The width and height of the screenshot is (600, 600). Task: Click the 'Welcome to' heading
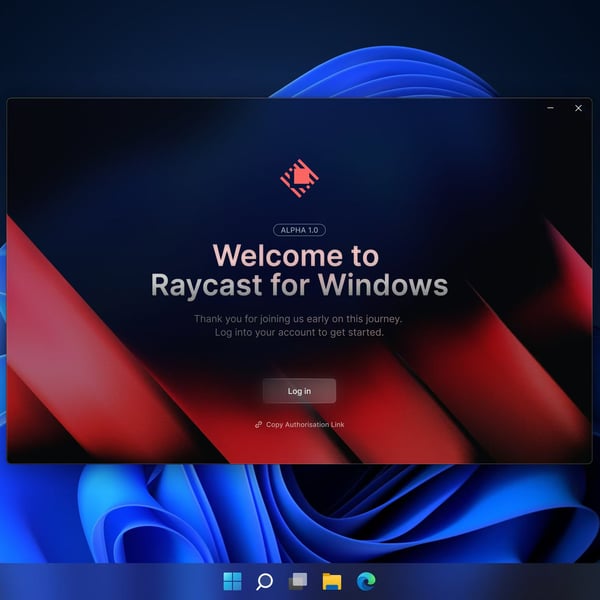tap(296, 255)
